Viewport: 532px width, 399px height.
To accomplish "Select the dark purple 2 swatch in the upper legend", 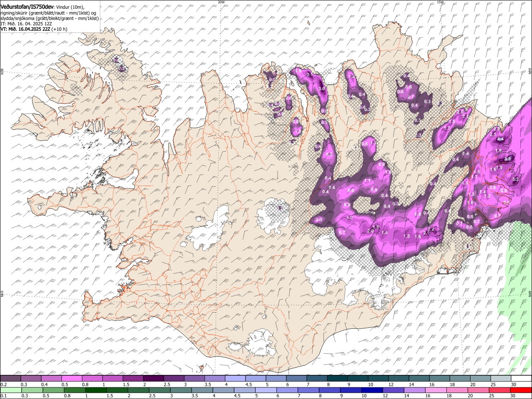I will pyautogui.click(x=153, y=378).
